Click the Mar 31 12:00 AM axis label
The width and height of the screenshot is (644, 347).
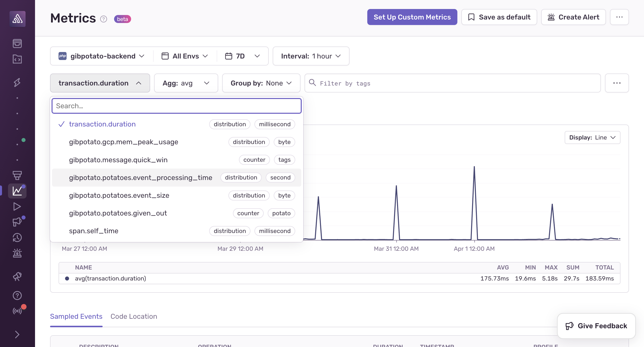(396, 249)
